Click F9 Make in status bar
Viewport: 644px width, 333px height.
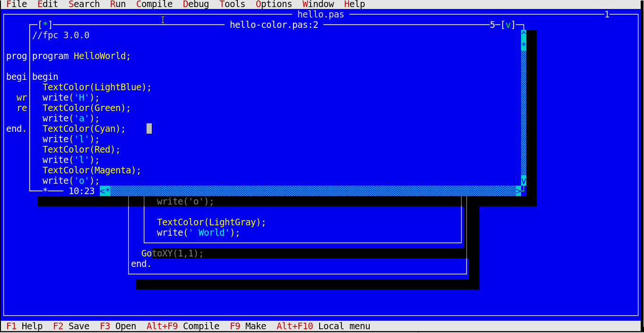coord(248,326)
